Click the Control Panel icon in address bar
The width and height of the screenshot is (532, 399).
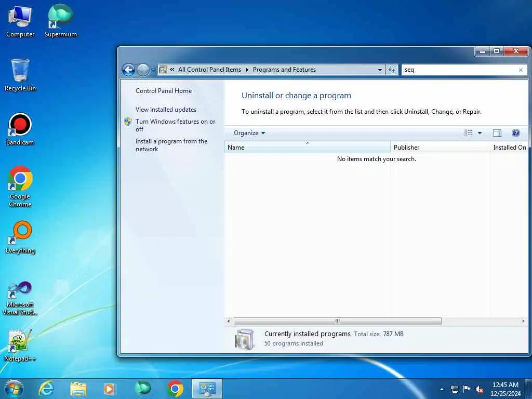[163, 70]
